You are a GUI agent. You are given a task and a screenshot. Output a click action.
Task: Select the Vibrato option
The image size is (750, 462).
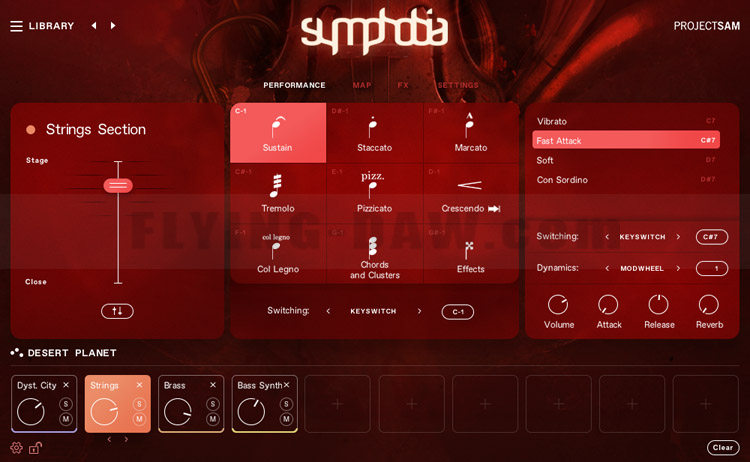626,121
